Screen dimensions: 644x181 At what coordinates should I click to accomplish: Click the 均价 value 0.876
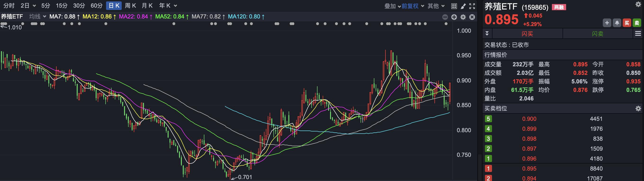point(580,90)
